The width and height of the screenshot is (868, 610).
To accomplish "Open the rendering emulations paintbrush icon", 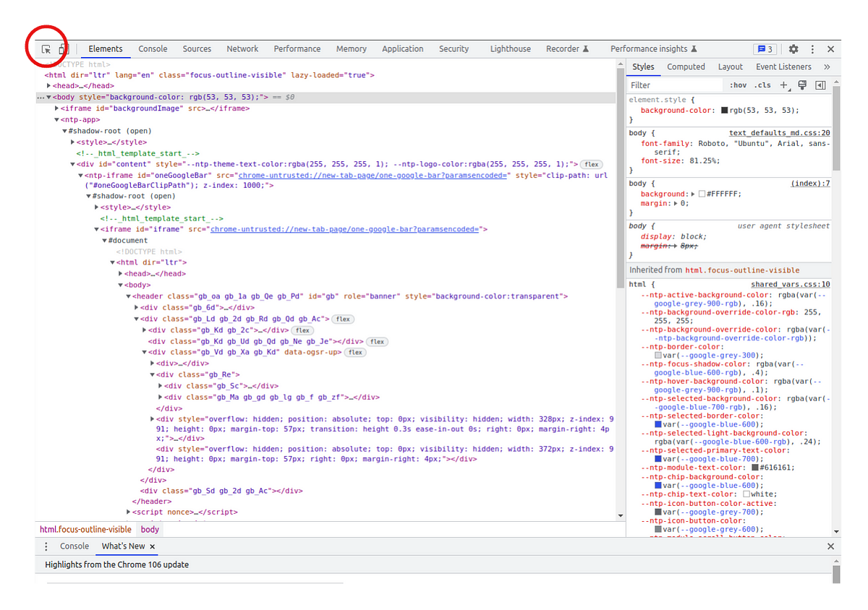I will [802, 85].
